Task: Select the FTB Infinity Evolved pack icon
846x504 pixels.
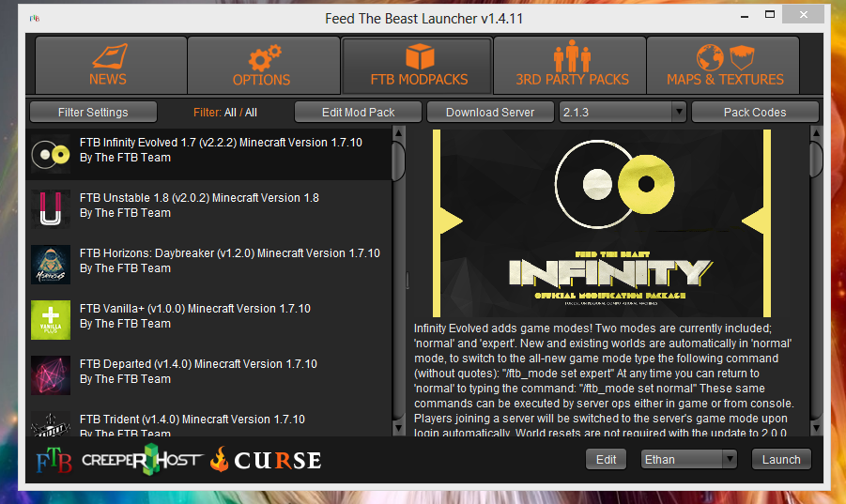Action: tap(51, 154)
